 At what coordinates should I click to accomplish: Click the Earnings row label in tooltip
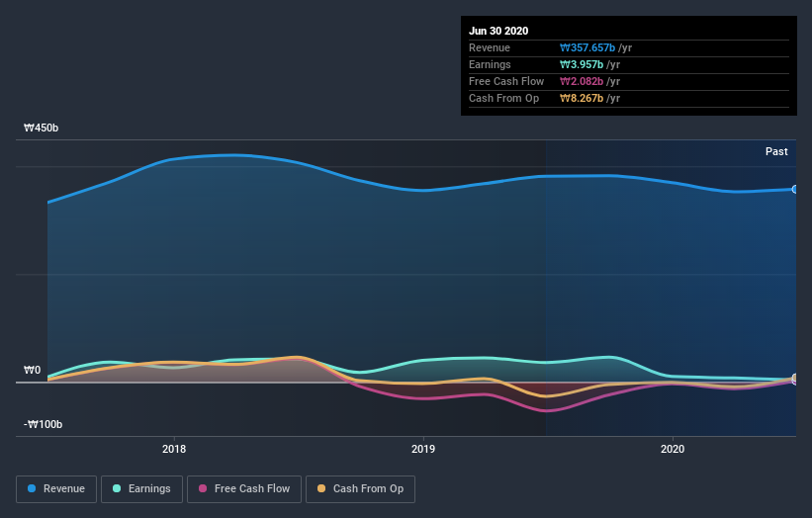pos(490,64)
